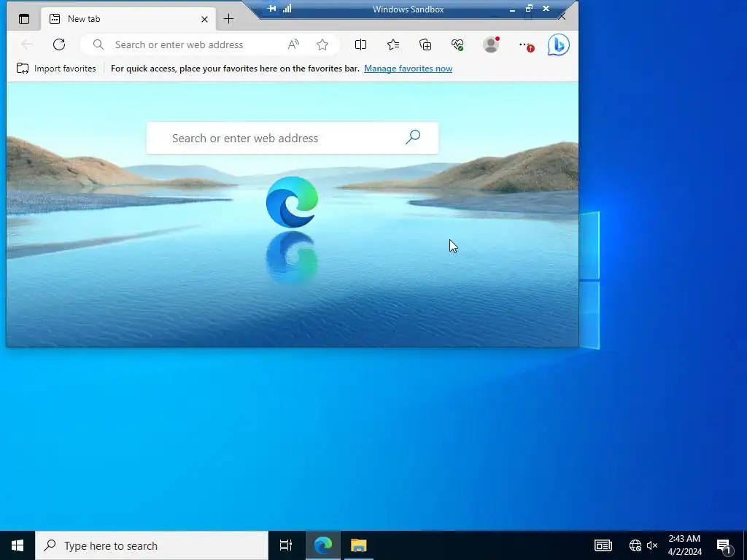Click the pin icon in Sandbox connection bar
The image size is (747, 560).
coord(271,9)
